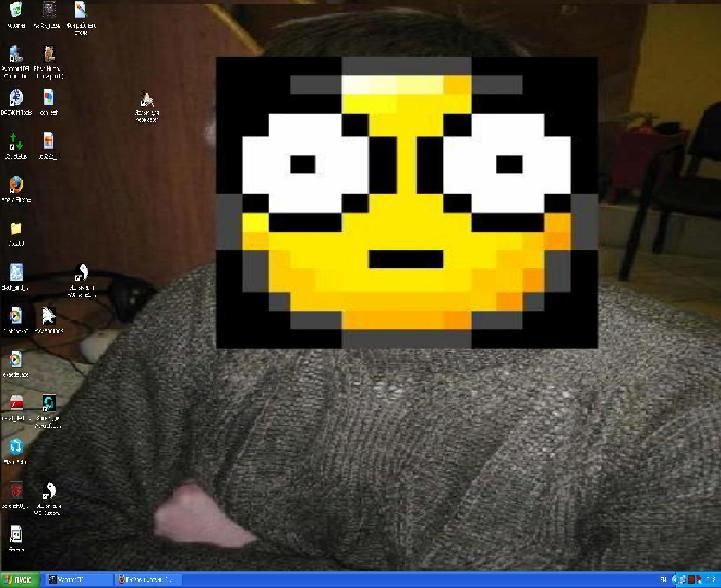Click the language indicator in the taskbar
The width and height of the screenshot is (721, 588).
coord(664,580)
